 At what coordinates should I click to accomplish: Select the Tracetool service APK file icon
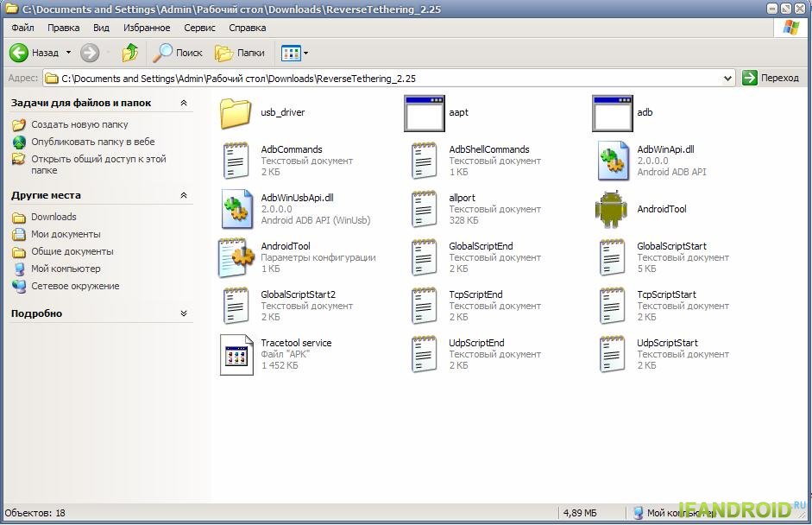tap(236, 354)
